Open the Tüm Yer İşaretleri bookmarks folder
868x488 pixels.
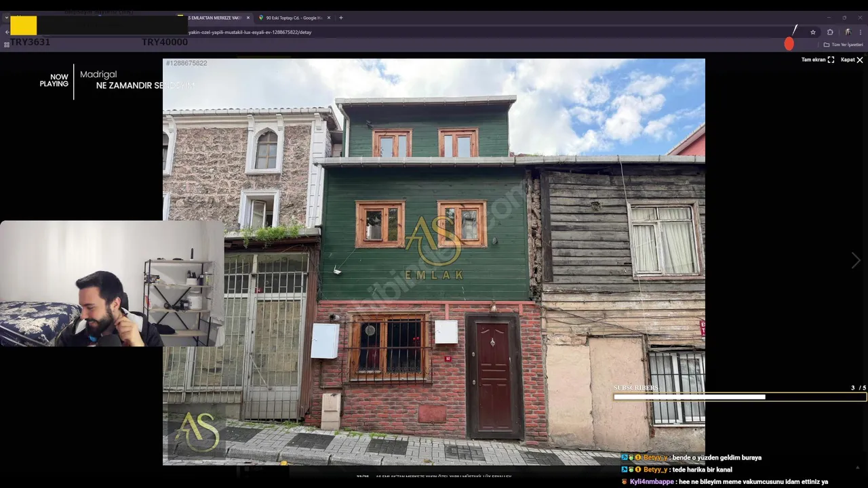click(x=844, y=45)
